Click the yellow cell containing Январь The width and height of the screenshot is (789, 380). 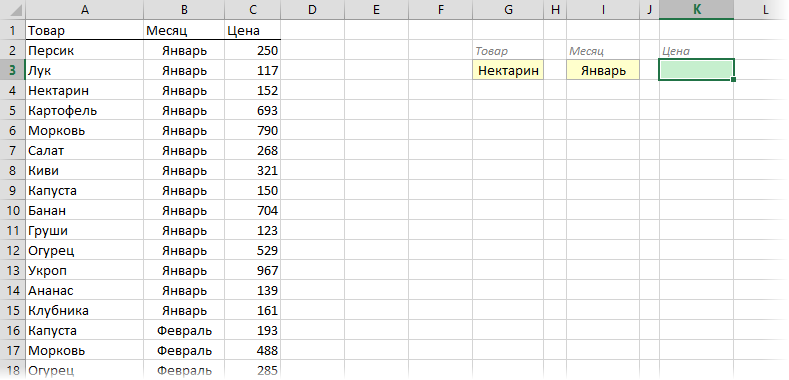click(x=603, y=70)
